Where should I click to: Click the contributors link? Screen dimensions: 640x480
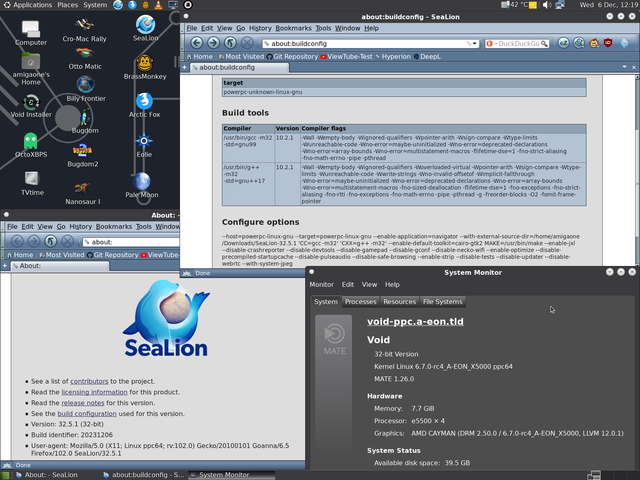pyautogui.click(x=89, y=381)
